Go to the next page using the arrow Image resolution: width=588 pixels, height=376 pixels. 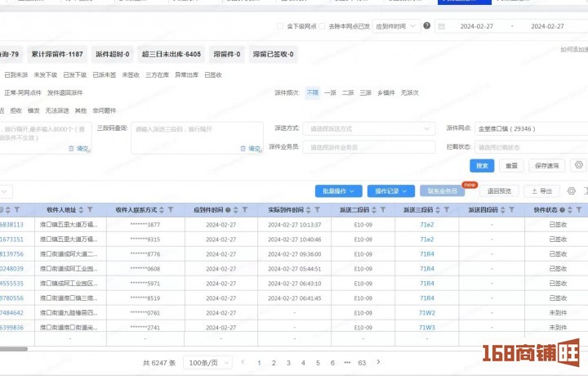click(x=379, y=362)
